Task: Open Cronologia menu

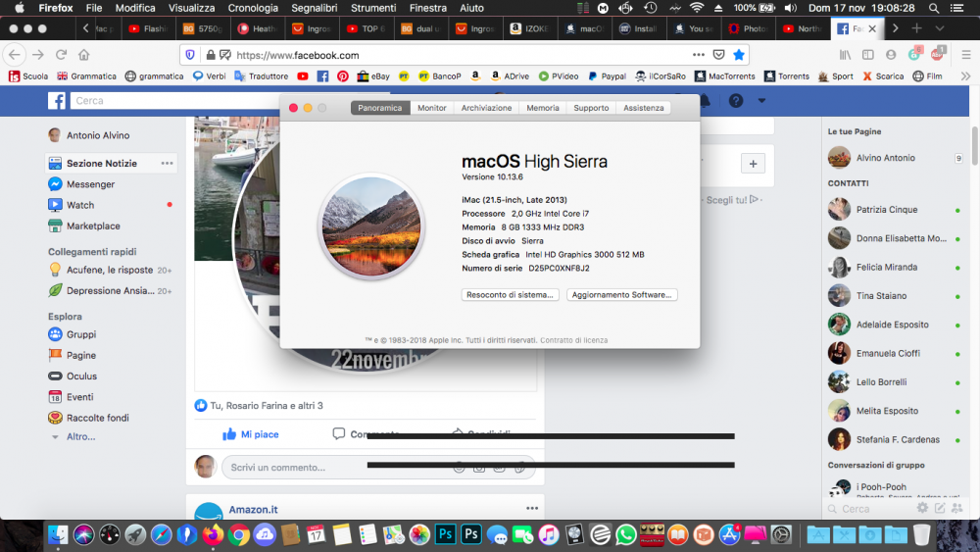Action: pyautogui.click(x=253, y=8)
